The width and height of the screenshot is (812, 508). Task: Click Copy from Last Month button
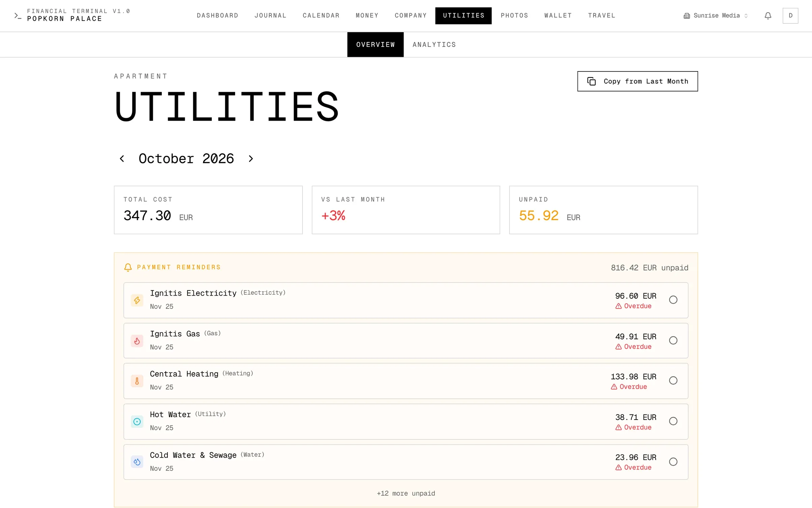pyautogui.click(x=637, y=81)
